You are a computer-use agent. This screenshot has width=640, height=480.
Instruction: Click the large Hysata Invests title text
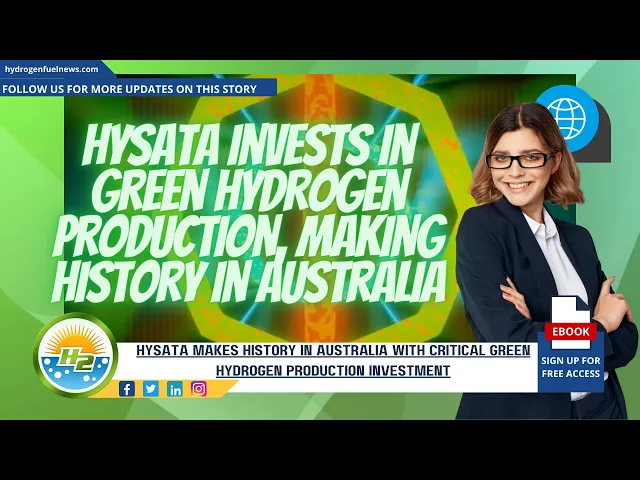coord(248,213)
